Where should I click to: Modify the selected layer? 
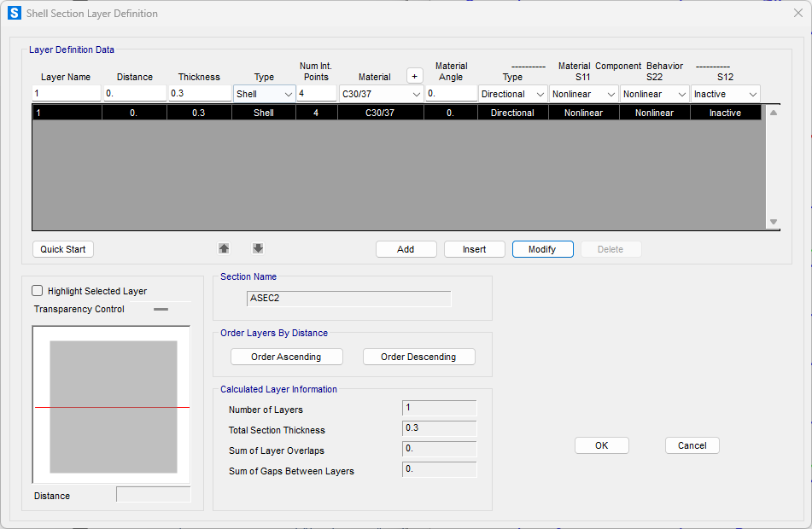pyautogui.click(x=542, y=248)
